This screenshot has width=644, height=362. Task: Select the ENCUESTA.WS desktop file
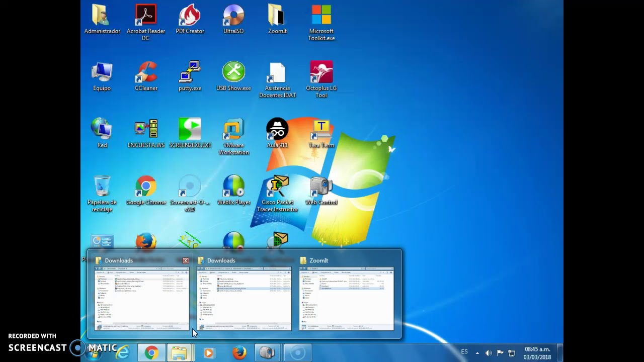point(146,133)
